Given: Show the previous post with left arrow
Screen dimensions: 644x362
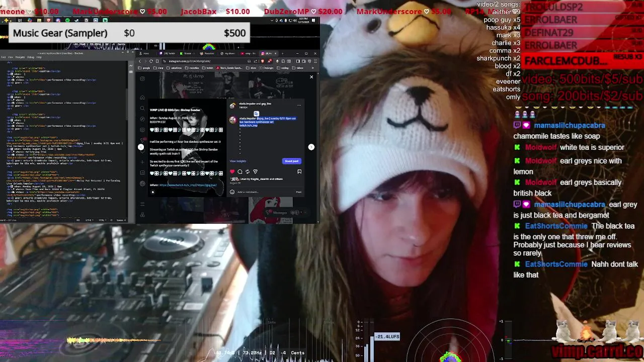Looking at the screenshot, I should [141, 147].
